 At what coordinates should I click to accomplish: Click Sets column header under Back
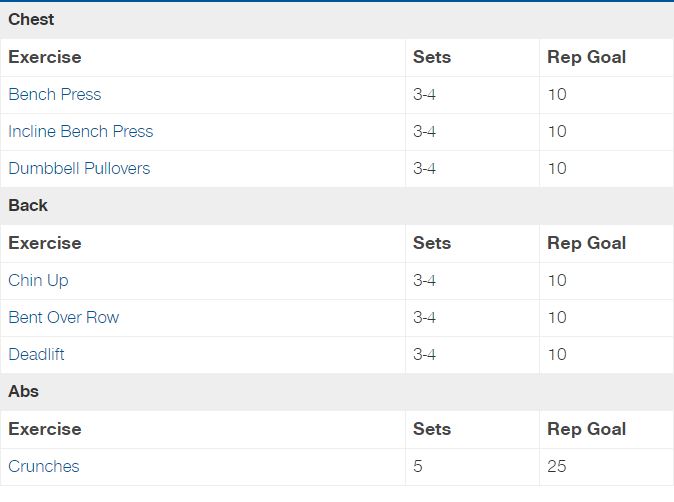tap(432, 243)
